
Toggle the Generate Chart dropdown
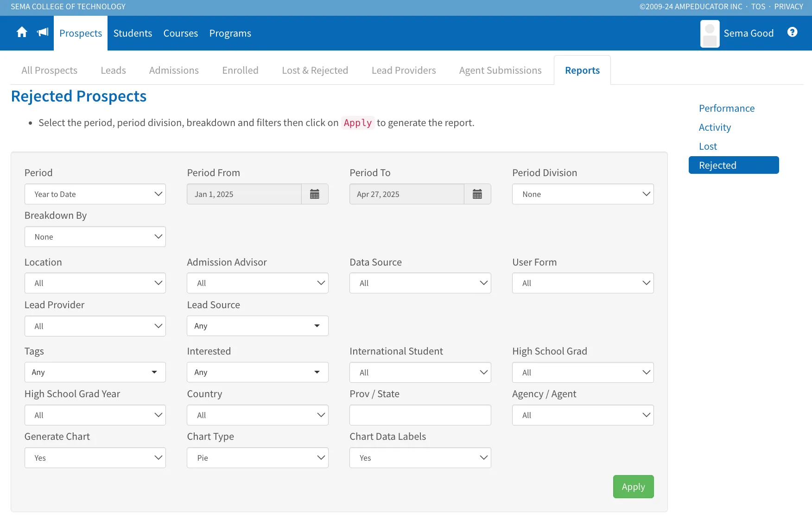[x=95, y=458]
